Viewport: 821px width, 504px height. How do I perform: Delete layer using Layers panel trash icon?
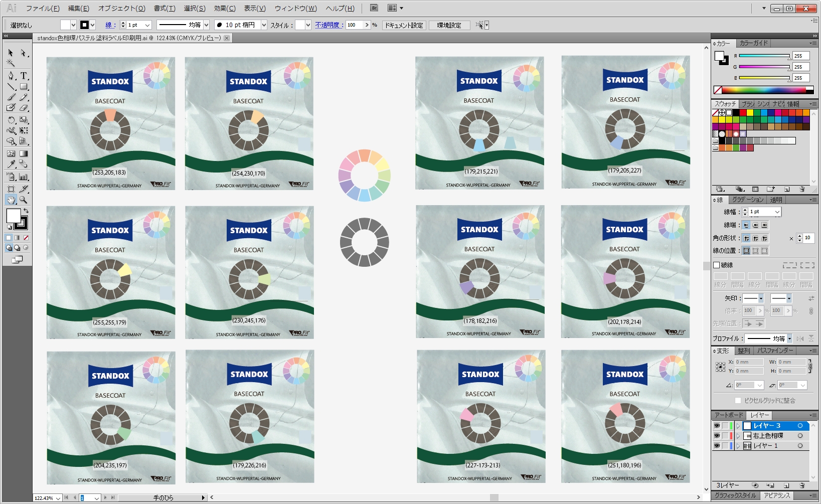tap(802, 485)
